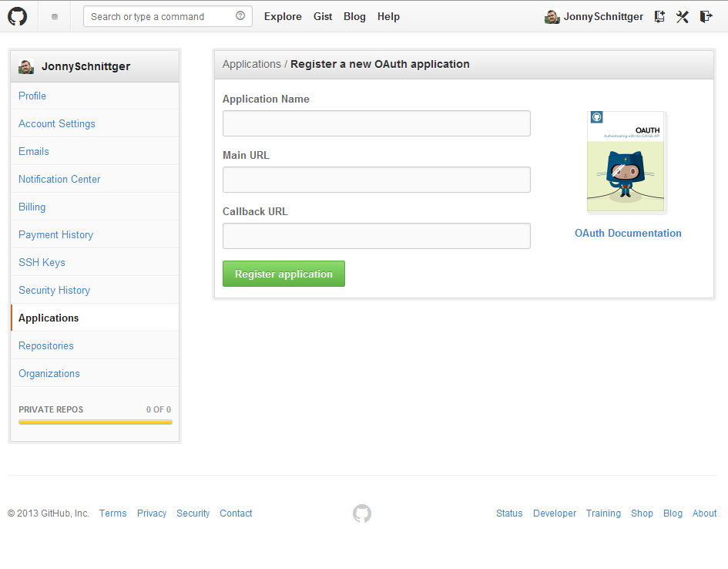Click the Main URL input field
The width and height of the screenshot is (728, 569).
(x=377, y=180)
